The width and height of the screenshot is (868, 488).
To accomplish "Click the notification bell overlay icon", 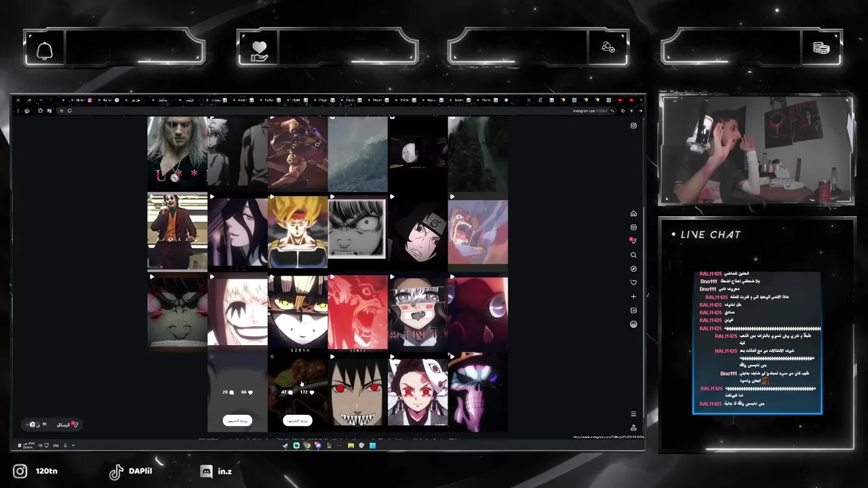I will tap(45, 51).
